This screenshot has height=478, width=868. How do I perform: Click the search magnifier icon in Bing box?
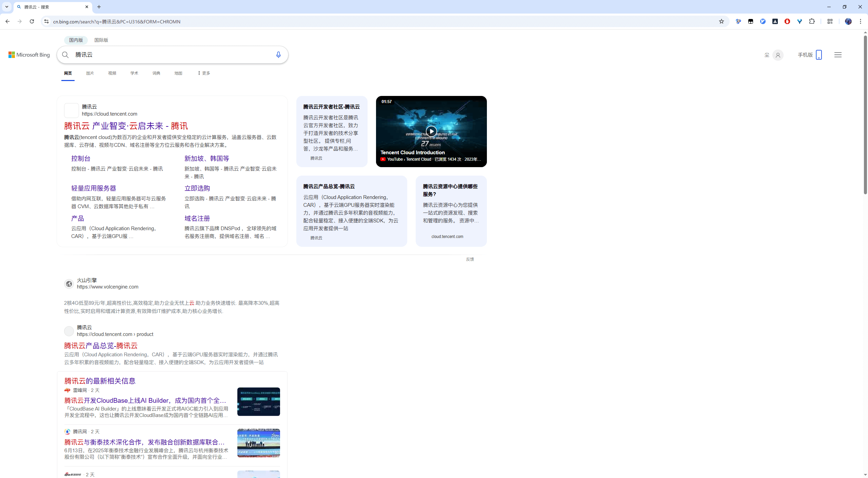tap(65, 55)
